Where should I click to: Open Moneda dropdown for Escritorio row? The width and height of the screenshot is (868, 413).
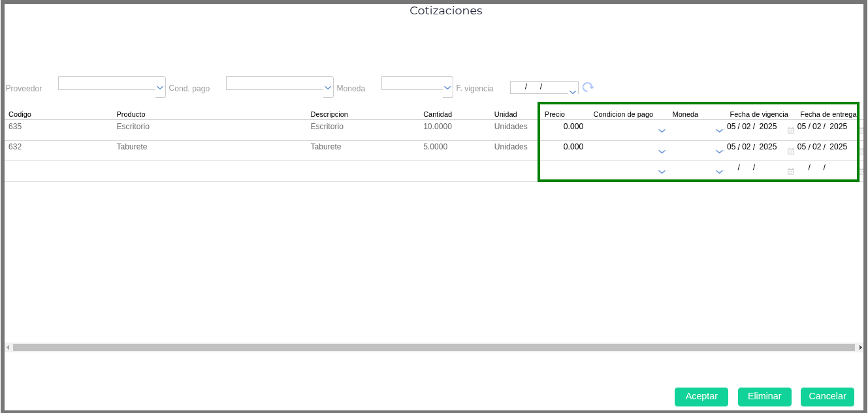point(719,130)
